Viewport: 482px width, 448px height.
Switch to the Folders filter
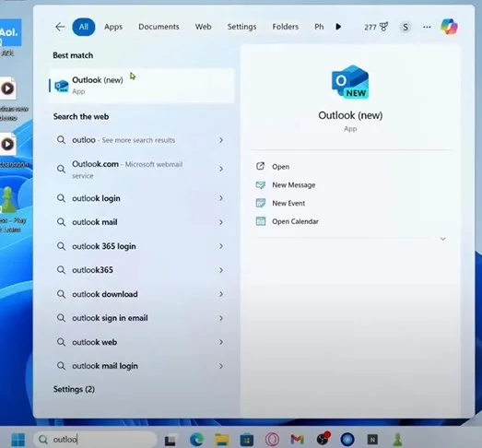click(286, 27)
